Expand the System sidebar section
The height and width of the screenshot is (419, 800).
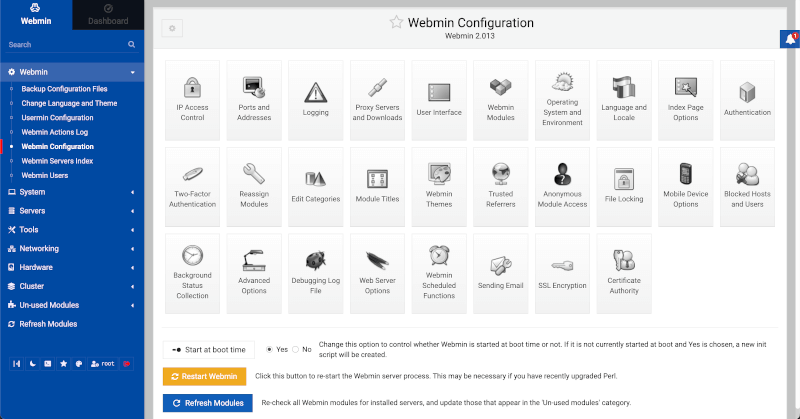[x=72, y=192]
